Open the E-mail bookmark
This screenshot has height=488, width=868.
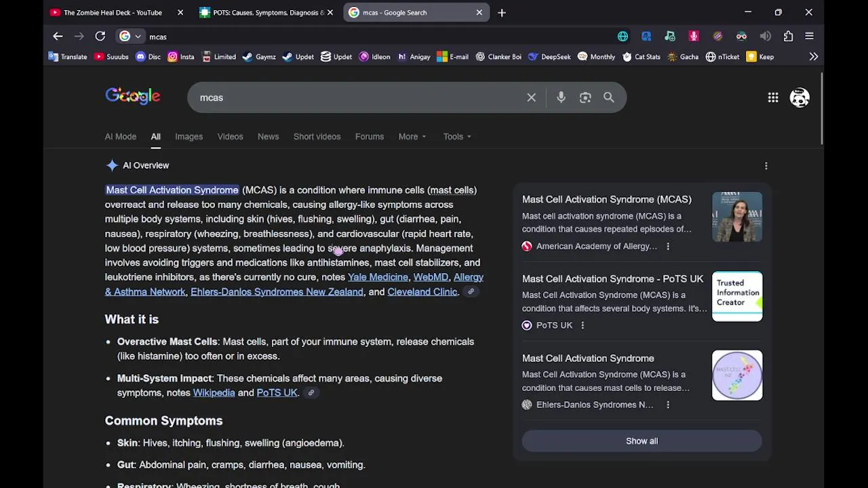click(452, 57)
